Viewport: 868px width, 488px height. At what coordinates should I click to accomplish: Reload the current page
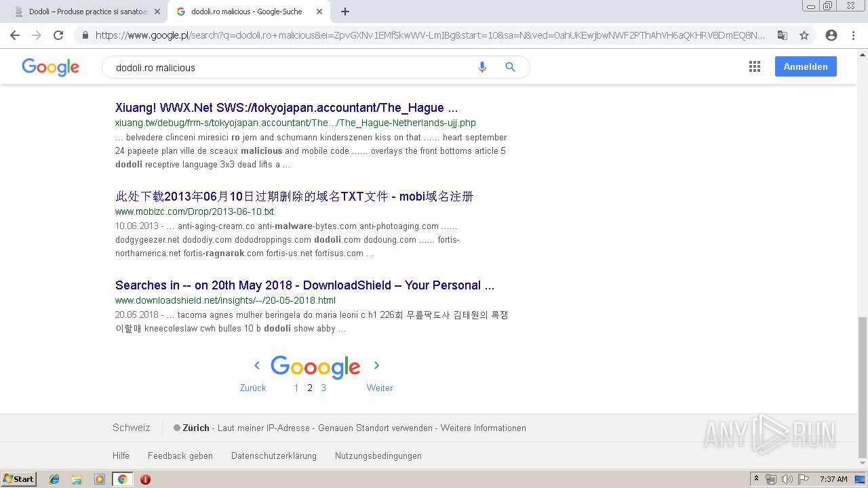click(58, 35)
